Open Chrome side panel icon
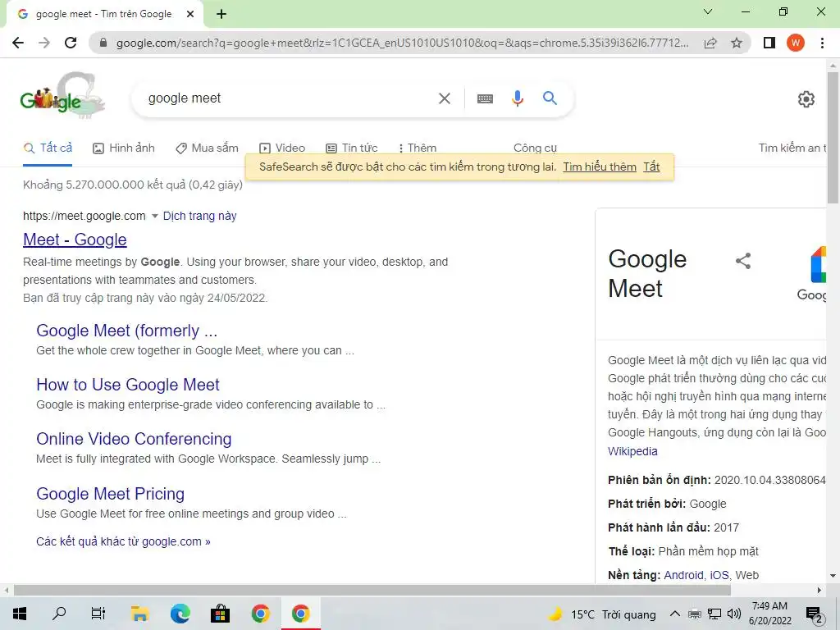This screenshot has width=840, height=630. [769, 43]
